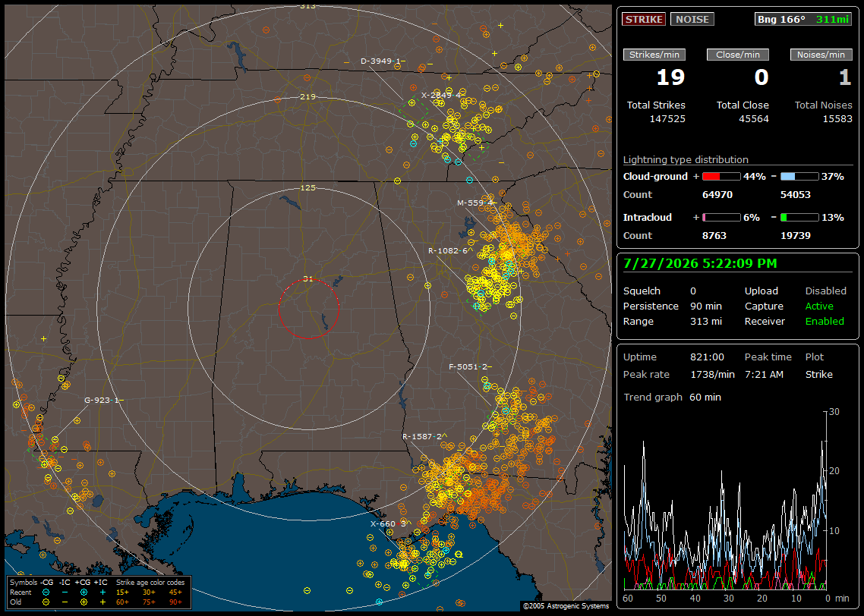Select the old +IC yellow plus symbol

(102, 602)
